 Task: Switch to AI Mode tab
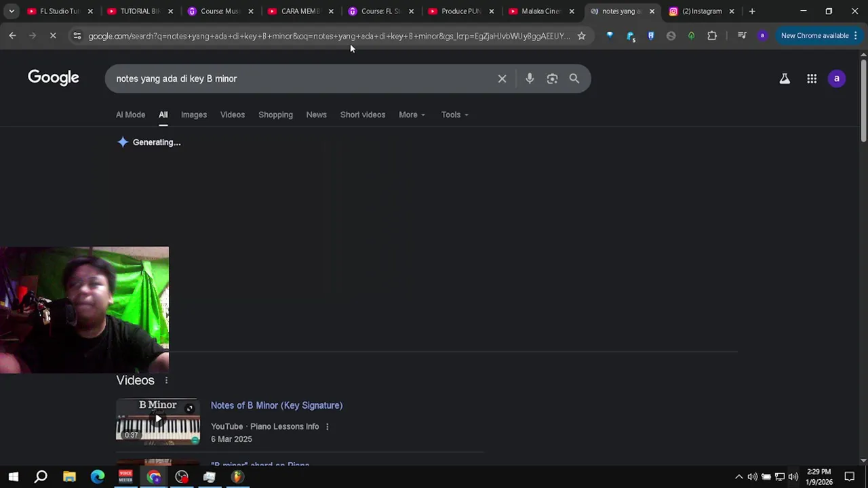[x=130, y=115]
